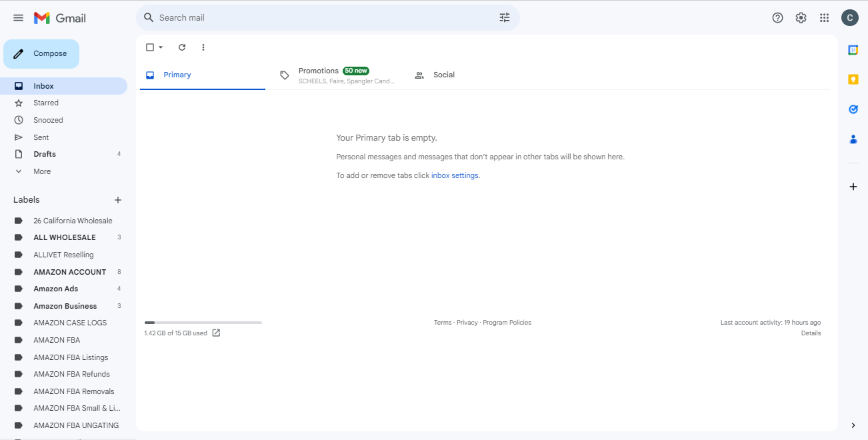This screenshot has width=868, height=440.
Task: Open the Program Policies link
Action: pyautogui.click(x=507, y=323)
